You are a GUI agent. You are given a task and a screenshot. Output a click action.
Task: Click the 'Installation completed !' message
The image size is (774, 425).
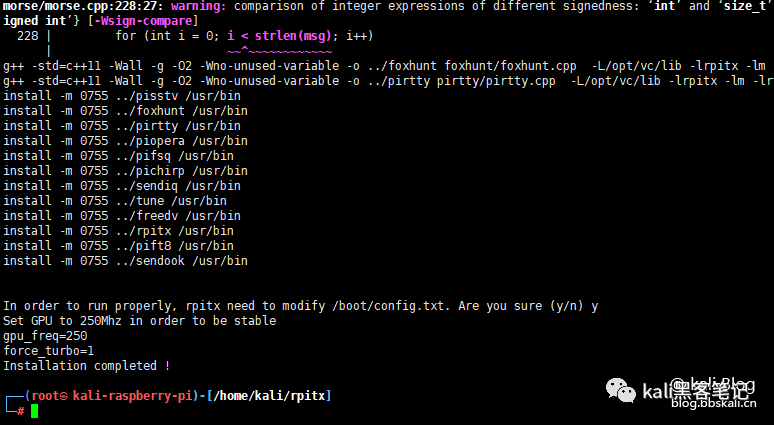click(x=87, y=366)
